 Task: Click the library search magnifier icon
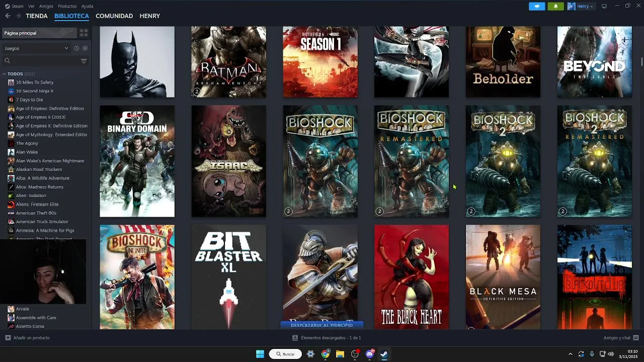point(7,61)
